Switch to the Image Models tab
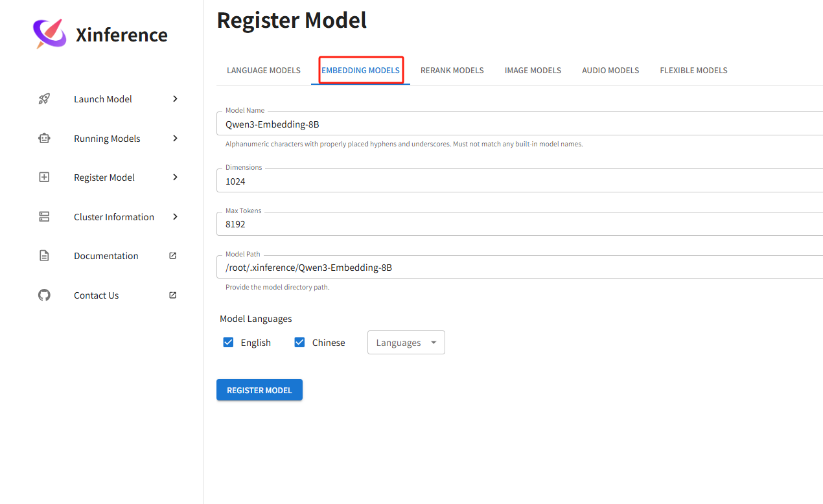The image size is (823, 504). [533, 70]
